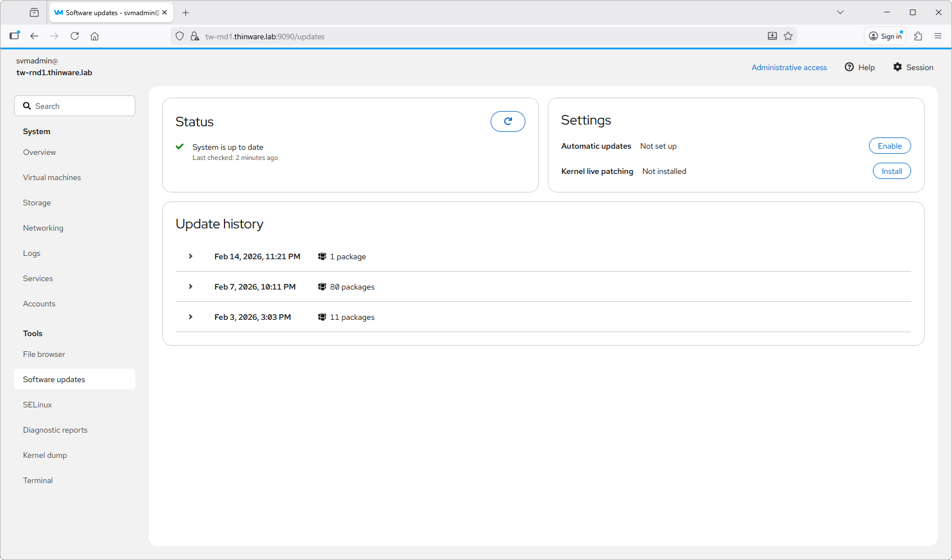Install kernel live patching
The image size is (952, 560).
point(891,171)
